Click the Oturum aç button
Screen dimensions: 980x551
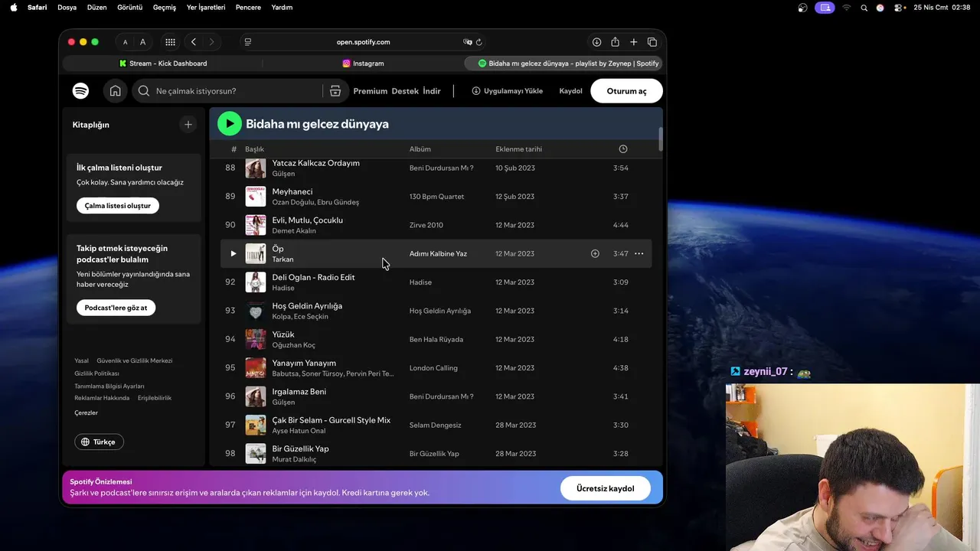coord(626,91)
